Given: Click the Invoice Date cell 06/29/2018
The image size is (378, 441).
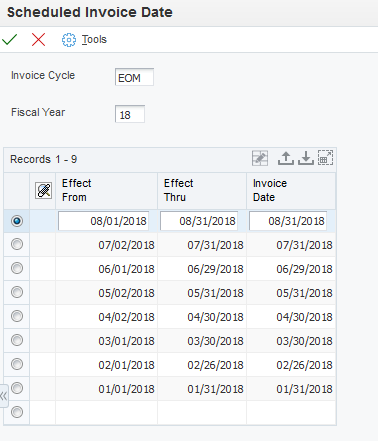Looking at the screenshot, I should [304, 269].
